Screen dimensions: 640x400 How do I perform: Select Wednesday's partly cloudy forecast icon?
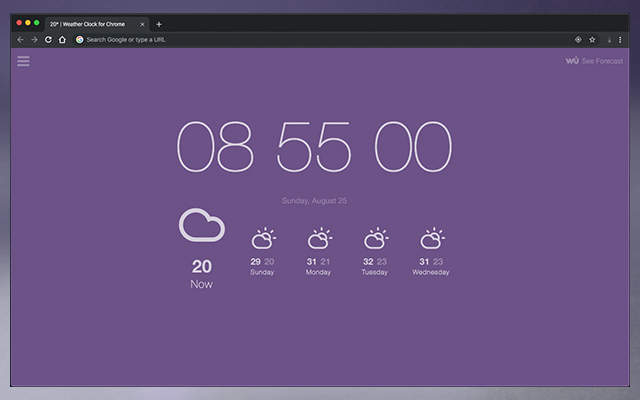tap(431, 239)
